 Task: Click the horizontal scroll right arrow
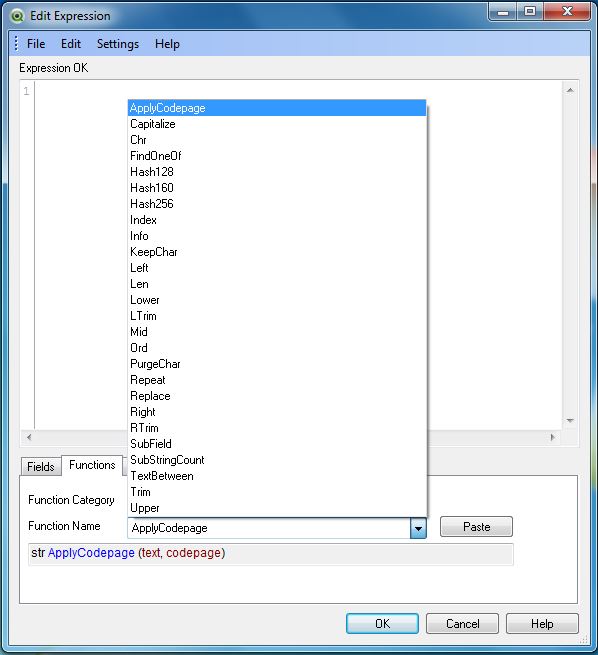553,437
